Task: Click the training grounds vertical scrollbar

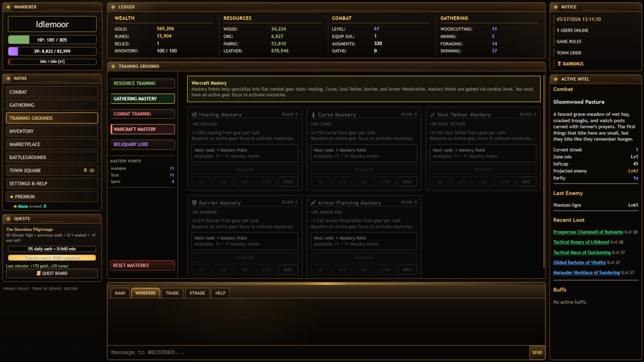Action: 544,172
